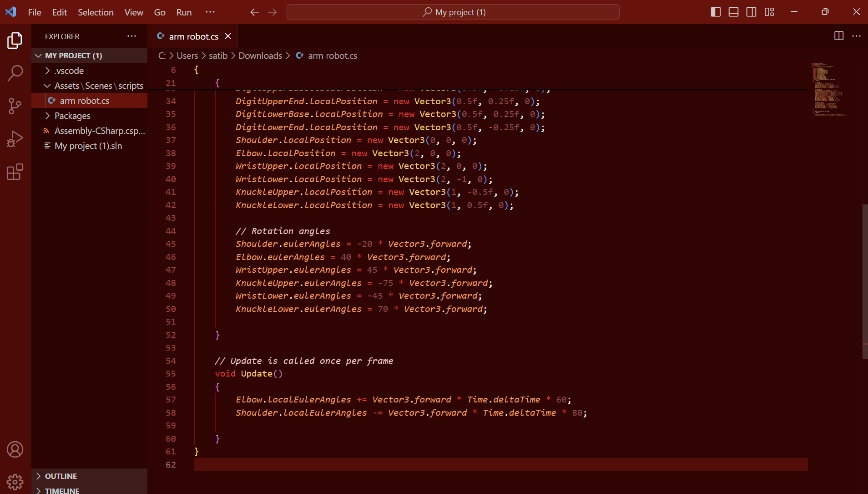Click the satib breadcrumb segment
Viewport: 868px width, 494px height.
[218, 56]
